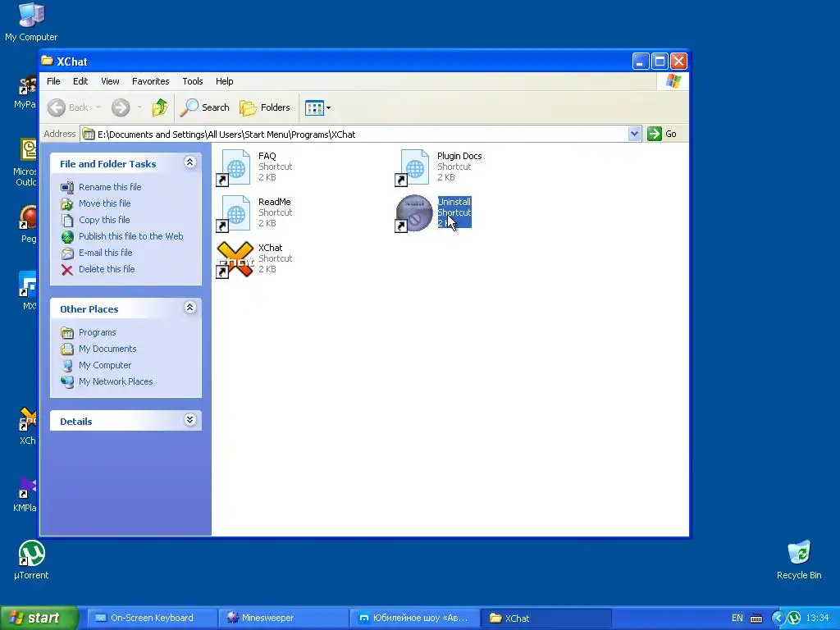Screen dimensions: 840x630
Task: Open My Documents in Other Places
Action: coord(107,349)
